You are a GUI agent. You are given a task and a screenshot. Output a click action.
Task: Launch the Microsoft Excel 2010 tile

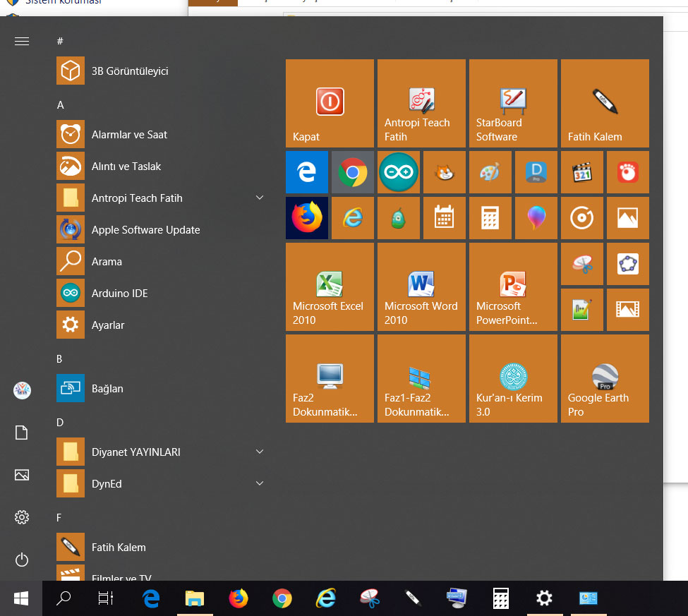pyautogui.click(x=330, y=286)
